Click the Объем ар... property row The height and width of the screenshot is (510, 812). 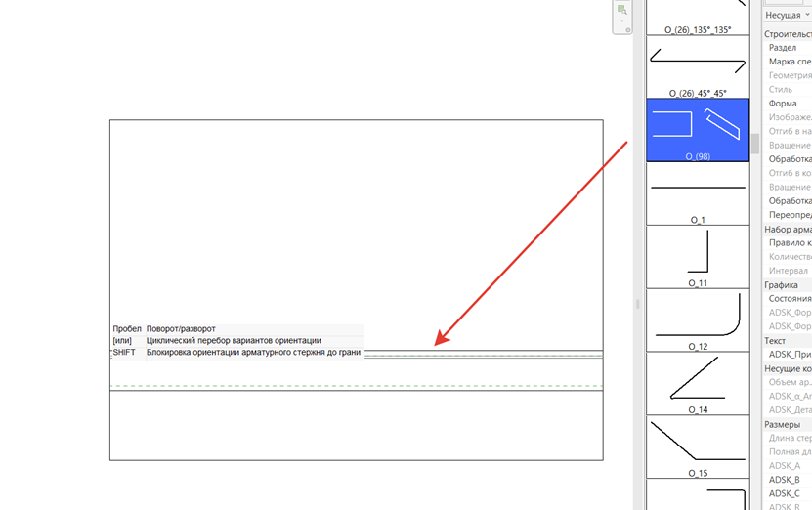[x=788, y=382]
